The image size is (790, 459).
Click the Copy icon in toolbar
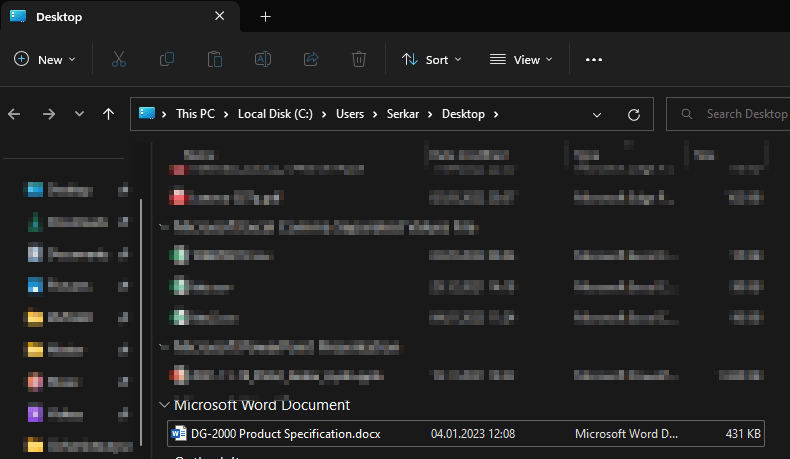[167, 59]
